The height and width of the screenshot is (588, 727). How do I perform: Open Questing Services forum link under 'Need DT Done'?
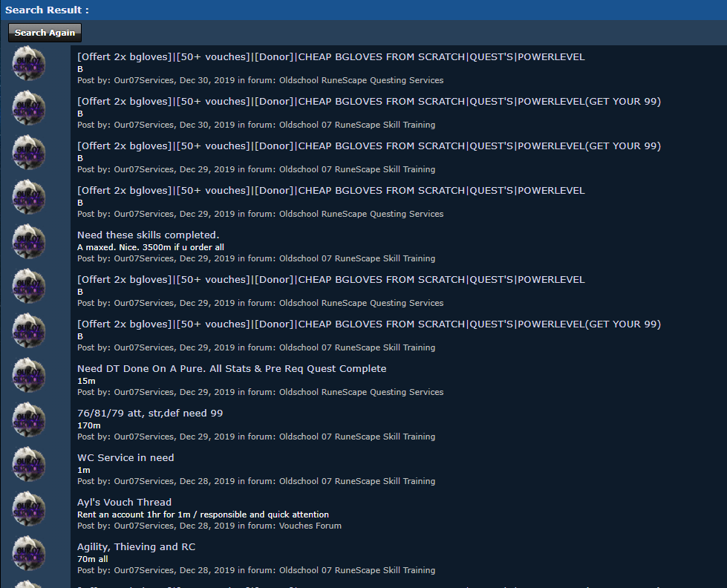pyautogui.click(x=361, y=392)
